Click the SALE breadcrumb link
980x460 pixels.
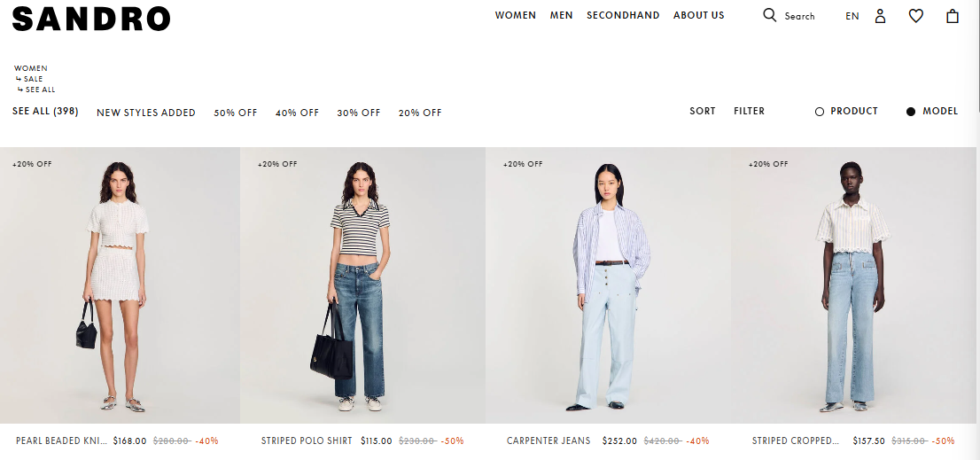pos(33,79)
